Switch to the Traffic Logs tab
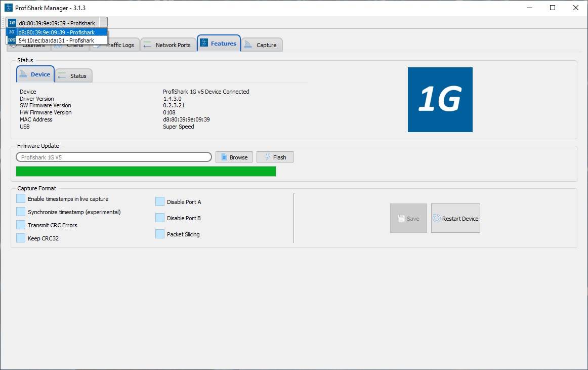Image resolution: width=588 pixels, height=370 pixels. point(119,46)
